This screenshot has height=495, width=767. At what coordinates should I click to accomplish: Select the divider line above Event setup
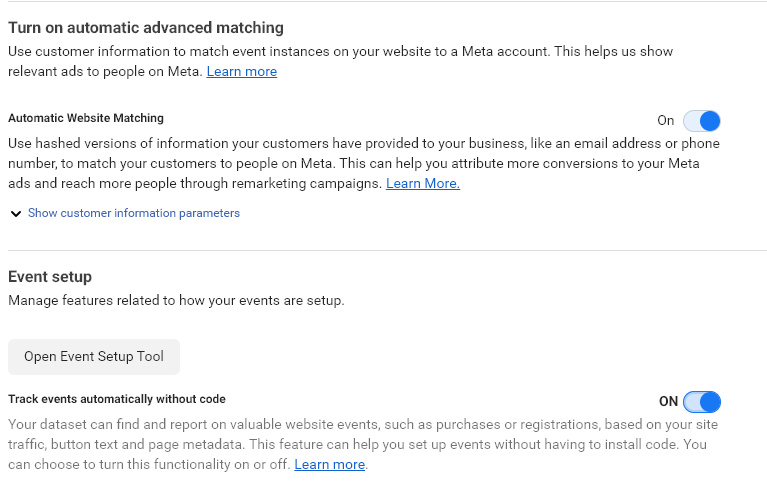pyautogui.click(x=387, y=250)
